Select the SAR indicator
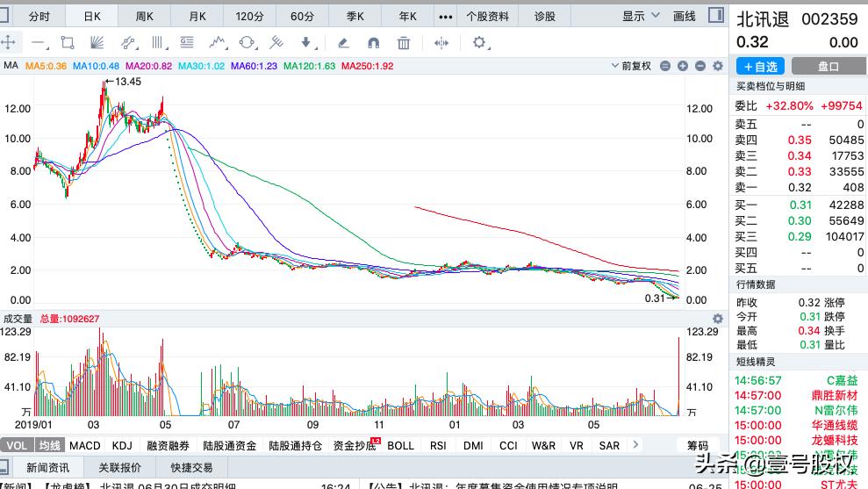 coord(609,445)
